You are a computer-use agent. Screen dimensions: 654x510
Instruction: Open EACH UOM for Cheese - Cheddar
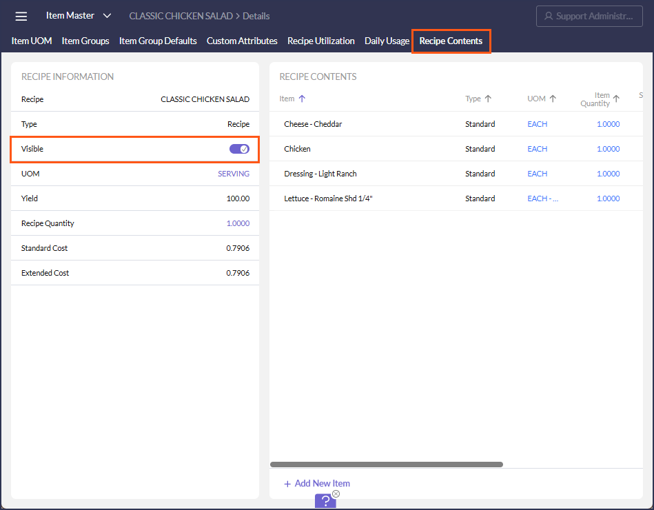[x=537, y=124]
